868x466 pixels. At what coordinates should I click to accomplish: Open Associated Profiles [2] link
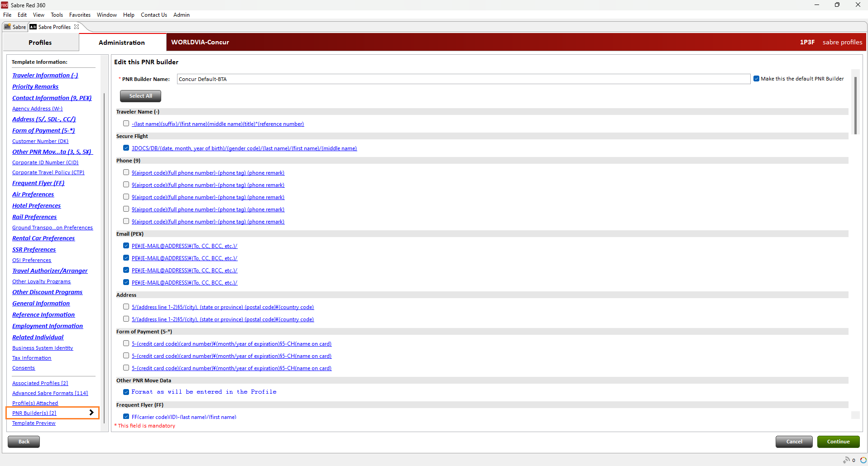(x=40, y=383)
